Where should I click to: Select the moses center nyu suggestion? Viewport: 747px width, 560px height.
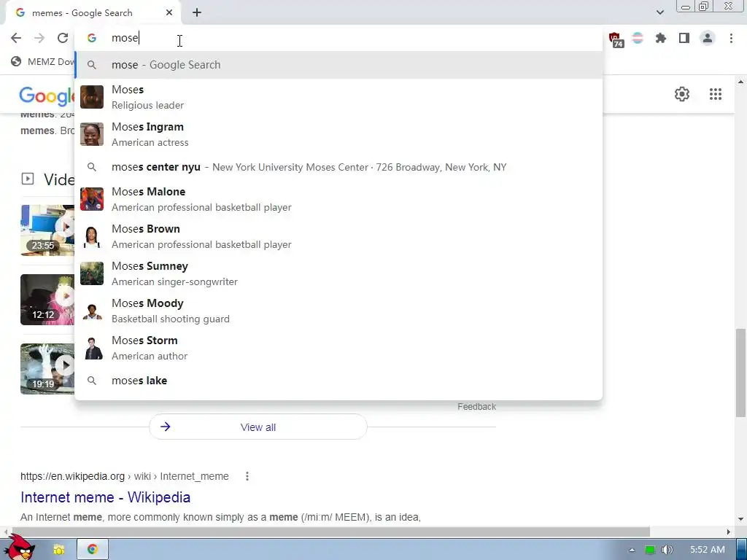pyautogui.click(x=338, y=167)
